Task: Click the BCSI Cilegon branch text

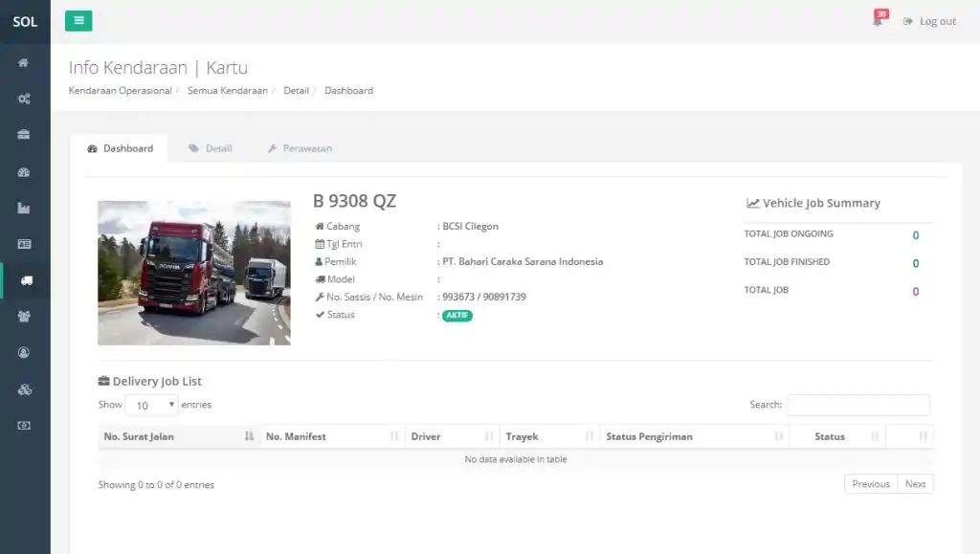Action: (x=471, y=226)
